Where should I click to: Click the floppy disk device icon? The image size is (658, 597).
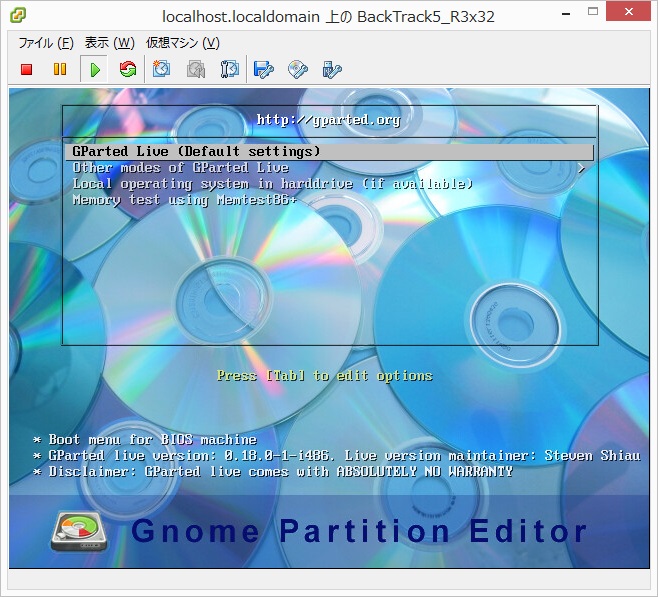click(x=264, y=70)
